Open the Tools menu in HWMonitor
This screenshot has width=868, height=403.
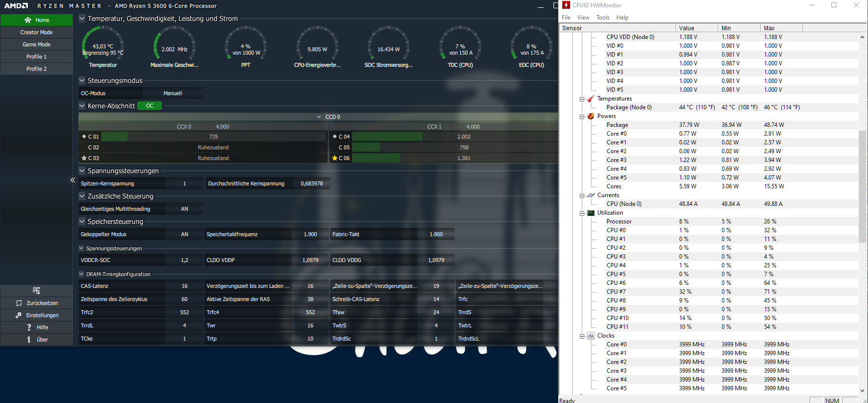(x=603, y=18)
